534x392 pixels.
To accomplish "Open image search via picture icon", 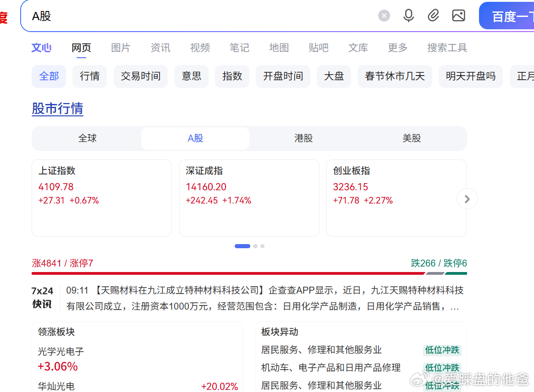I will (x=458, y=16).
